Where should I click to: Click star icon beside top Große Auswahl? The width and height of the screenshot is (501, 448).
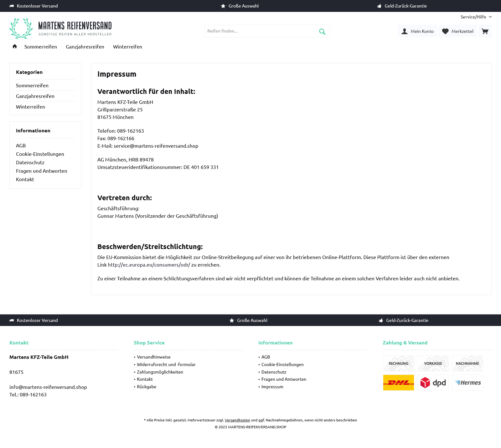[x=223, y=6]
